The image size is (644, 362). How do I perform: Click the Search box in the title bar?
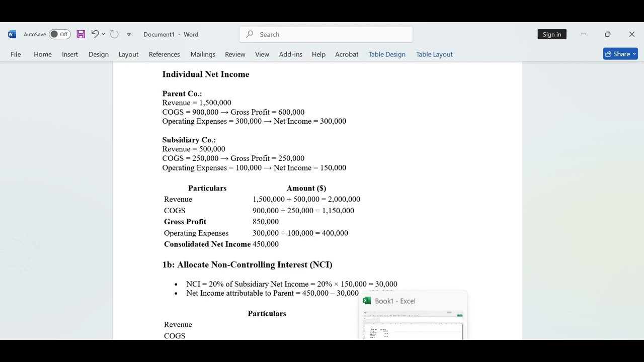(326, 34)
